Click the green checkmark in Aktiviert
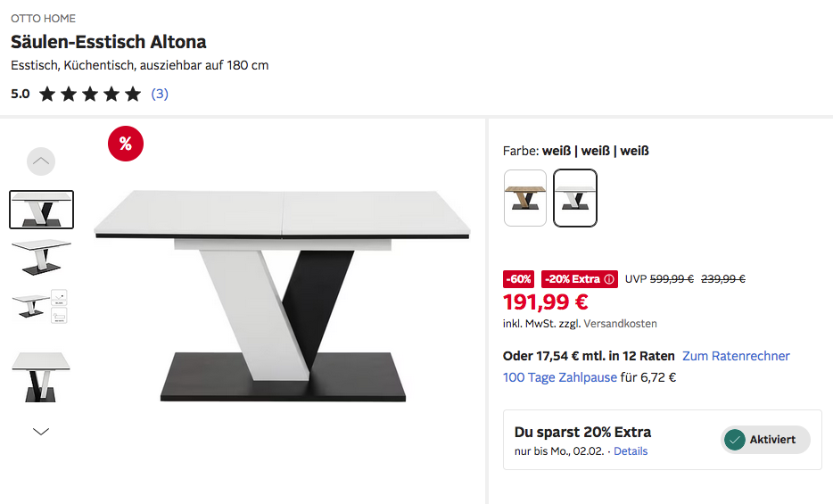The image size is (833, 504). pos(735,440)
